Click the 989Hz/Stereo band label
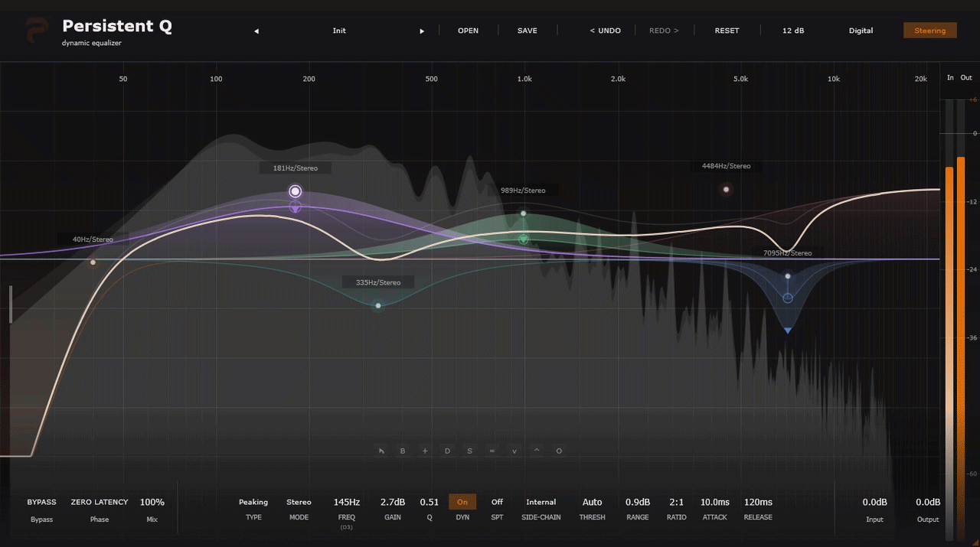Screen dimensions: 980x547 pos(523,190)
